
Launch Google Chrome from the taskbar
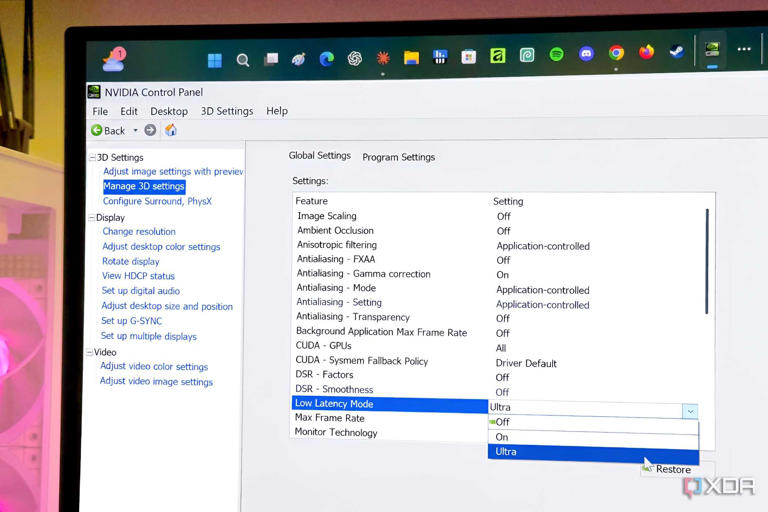coord(616,52)
